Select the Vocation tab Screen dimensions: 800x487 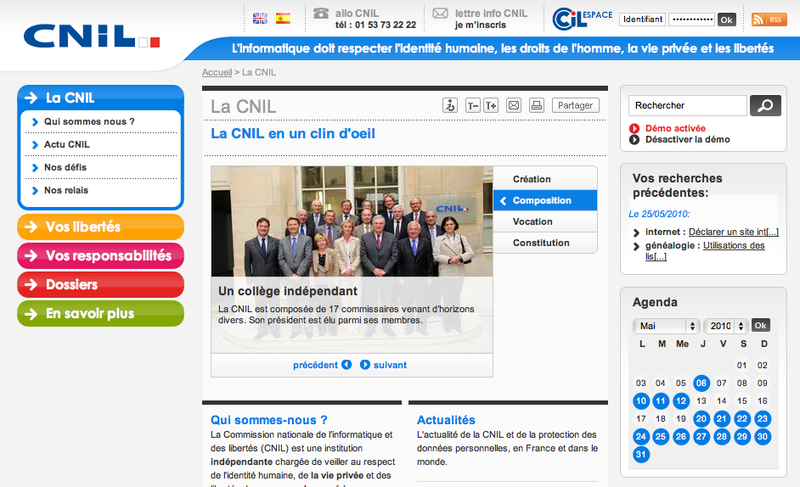(x=545, y=222)
